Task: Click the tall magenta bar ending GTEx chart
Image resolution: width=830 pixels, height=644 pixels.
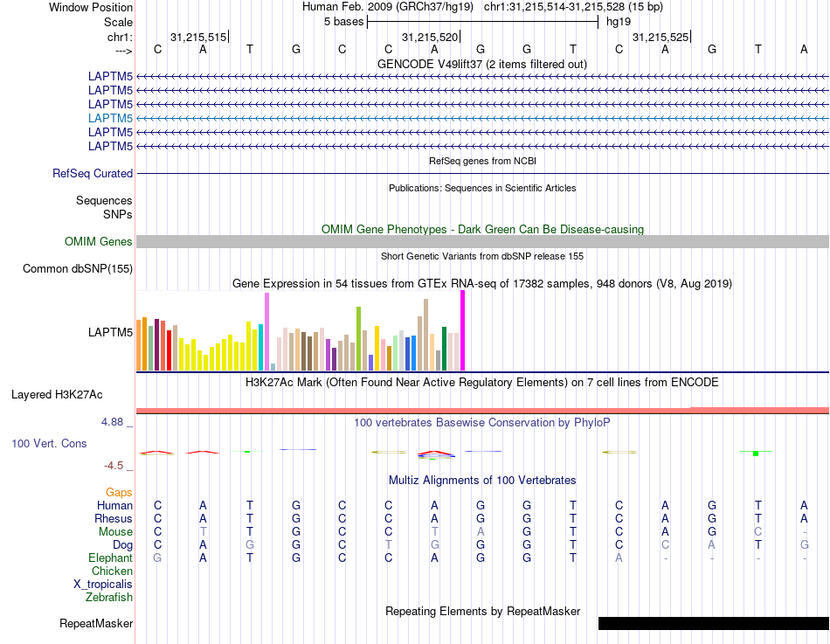Action: tap(463, 330)
